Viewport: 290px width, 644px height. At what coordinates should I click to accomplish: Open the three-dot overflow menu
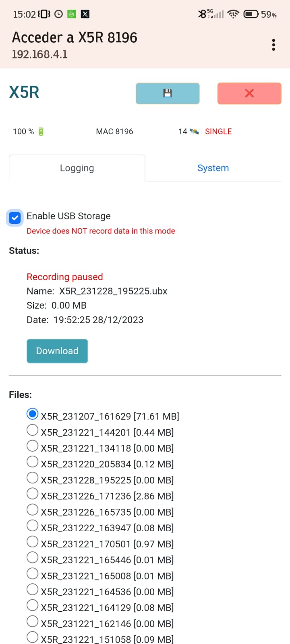273,45
